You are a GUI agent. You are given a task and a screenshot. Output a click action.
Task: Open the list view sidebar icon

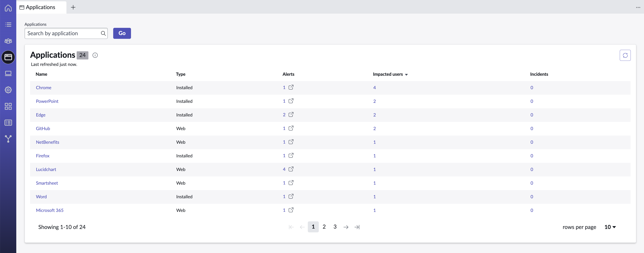[x=8, y=24]
